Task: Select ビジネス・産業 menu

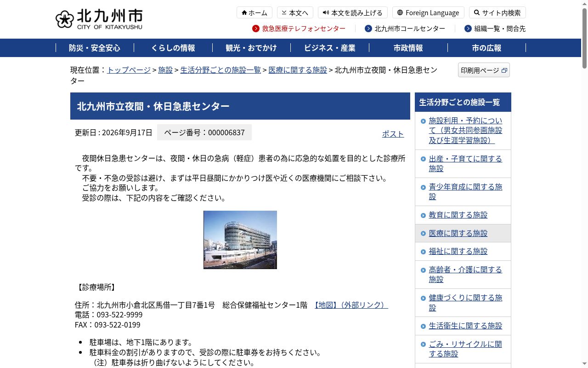Action: [x=330, y=48]
